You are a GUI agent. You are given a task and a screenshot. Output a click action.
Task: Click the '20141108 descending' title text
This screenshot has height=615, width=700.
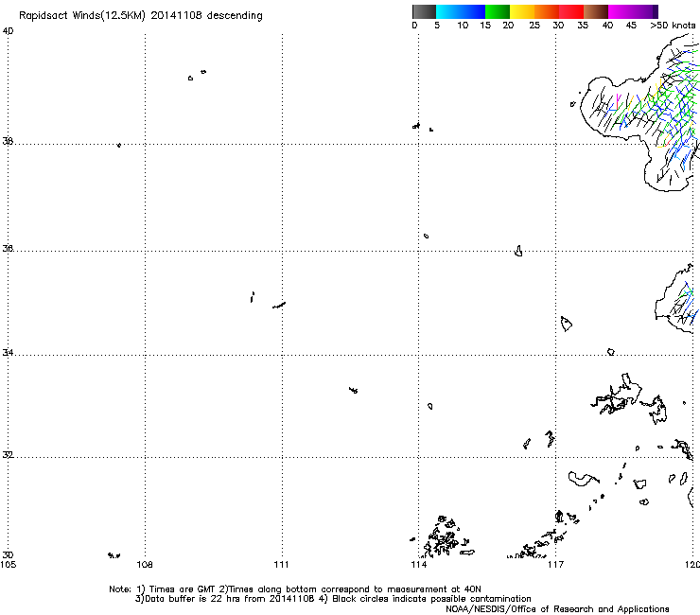click(207, 16)
